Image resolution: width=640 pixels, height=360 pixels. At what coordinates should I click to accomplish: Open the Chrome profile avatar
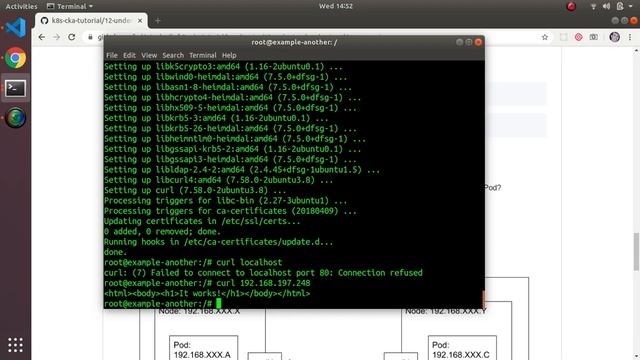click(614, 37)
